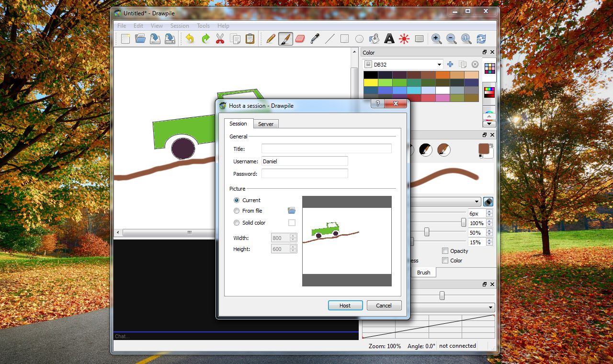
Task: Pick the yellow swatch in the palette
Action: pos(370,82)
